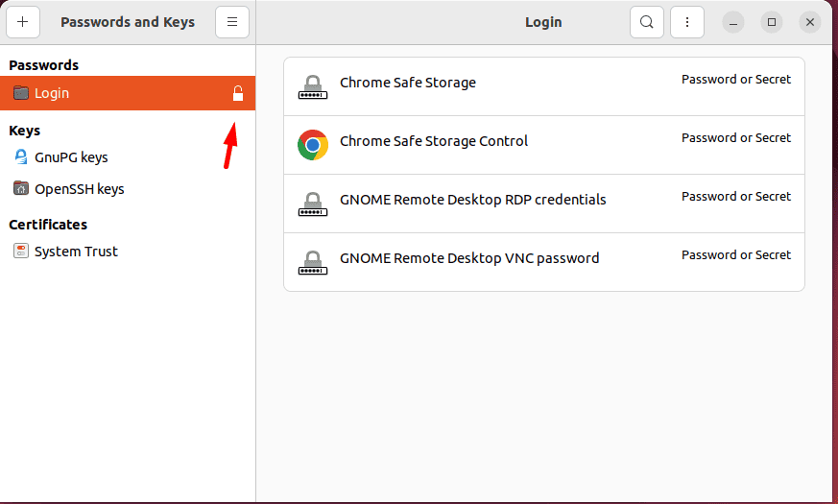Toggle the Login keyring lock icon

[238, 93]
